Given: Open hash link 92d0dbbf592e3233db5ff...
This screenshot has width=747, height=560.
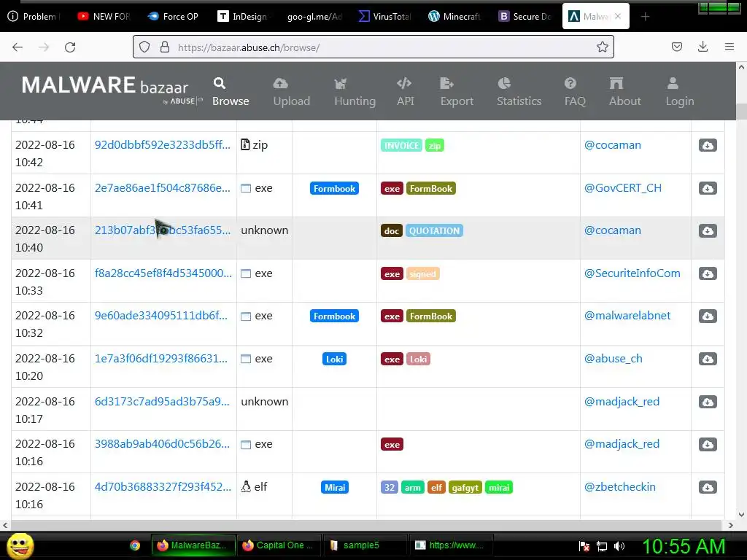Looking at the screenshot, I should tap(163, 145).
